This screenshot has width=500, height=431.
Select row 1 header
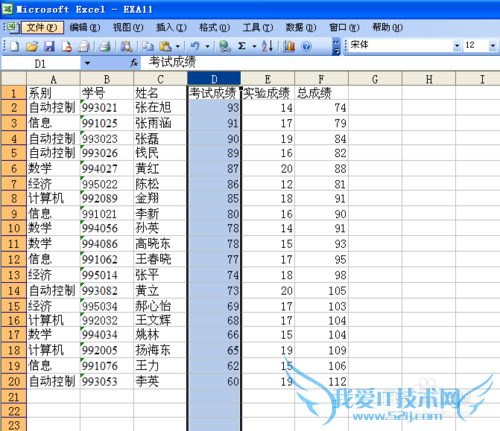14,93
